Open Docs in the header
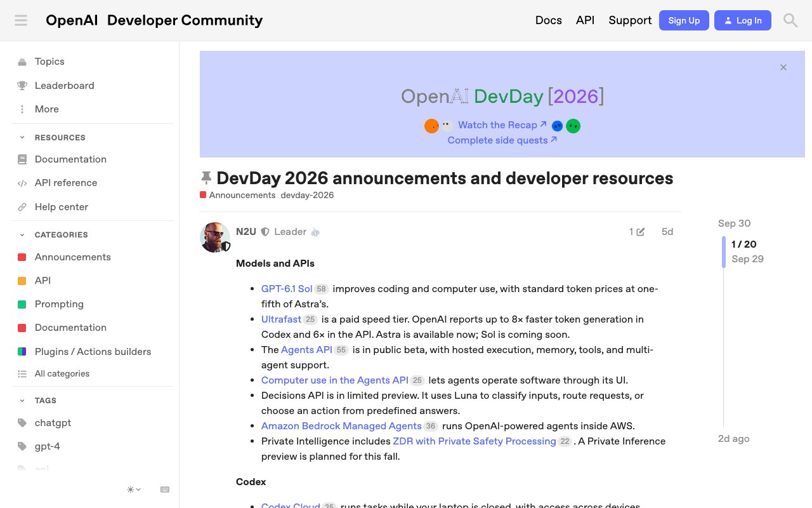This screenshot has width=812, height=508. (549, 20)
